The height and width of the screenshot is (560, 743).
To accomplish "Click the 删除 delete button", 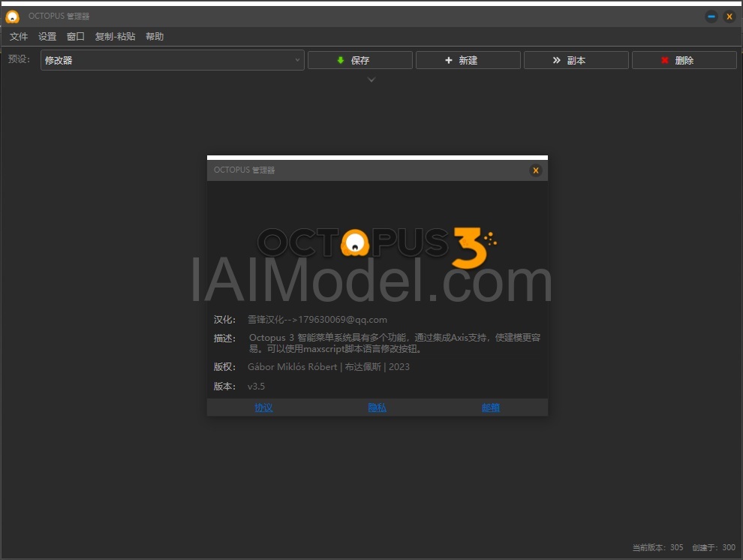I will [x=684, y=60].
